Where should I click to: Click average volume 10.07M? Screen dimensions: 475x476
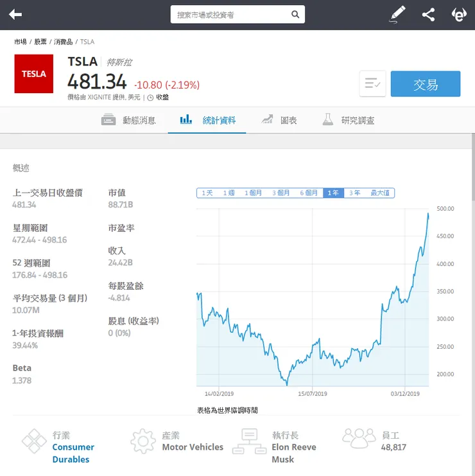click(26, 310)
